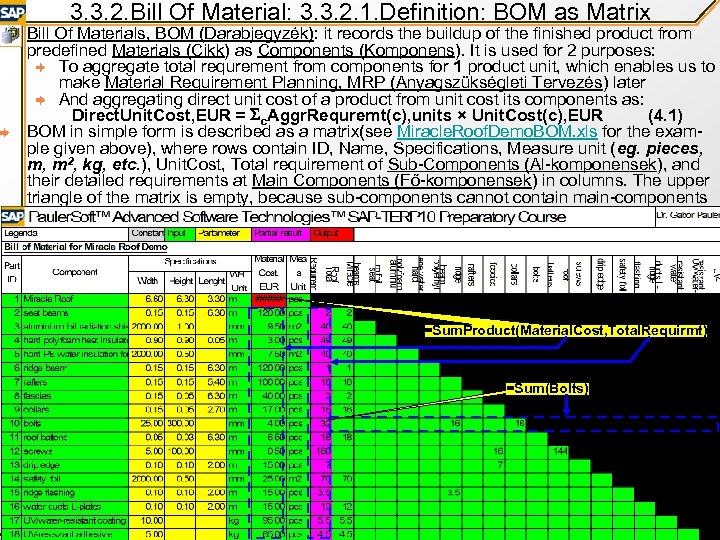Select the magenta Partial result legend swatch
The image size is (720, 540).
tap(281, 234)
